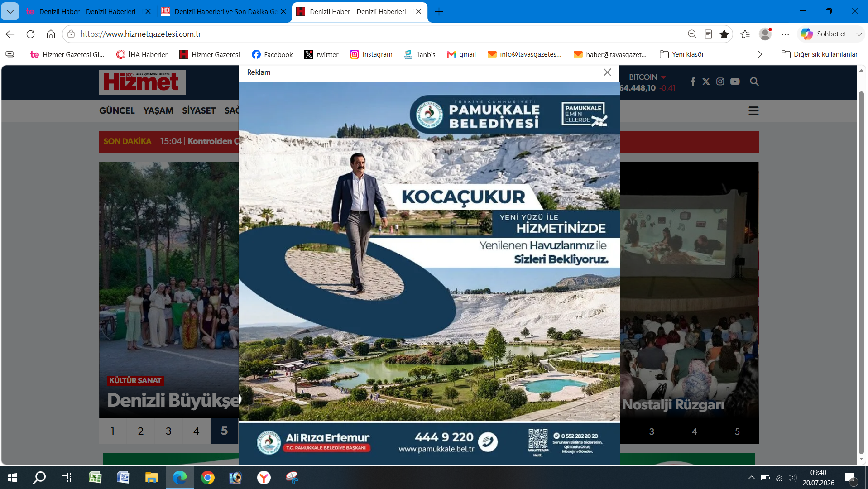This screenshot has width=868, height=489.
Task: Click the Hizmet newspaper logo
Action: [143, 82]
